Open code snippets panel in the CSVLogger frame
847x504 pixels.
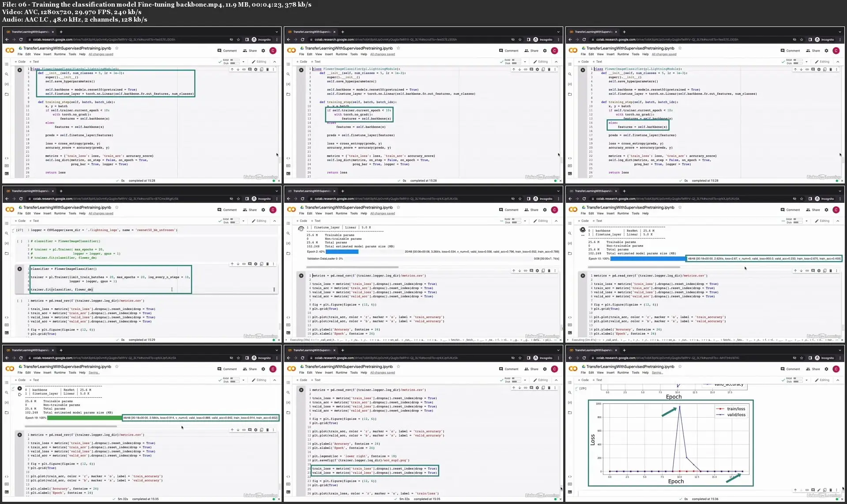7,317
